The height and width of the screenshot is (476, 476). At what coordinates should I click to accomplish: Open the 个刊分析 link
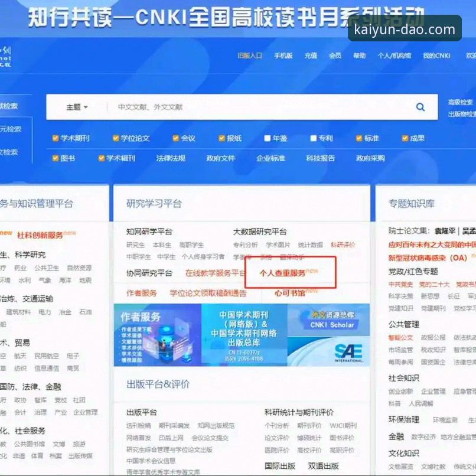coord(276,426)
